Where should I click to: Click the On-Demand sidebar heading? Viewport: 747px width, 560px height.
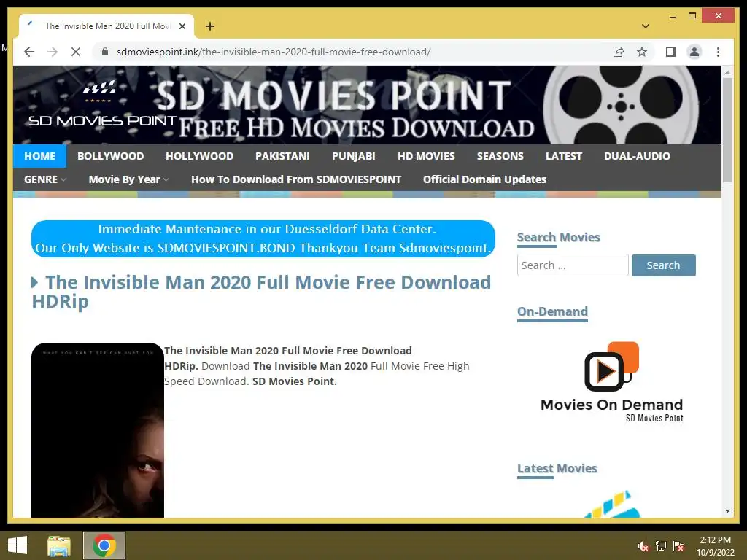(x=553, y=312)
